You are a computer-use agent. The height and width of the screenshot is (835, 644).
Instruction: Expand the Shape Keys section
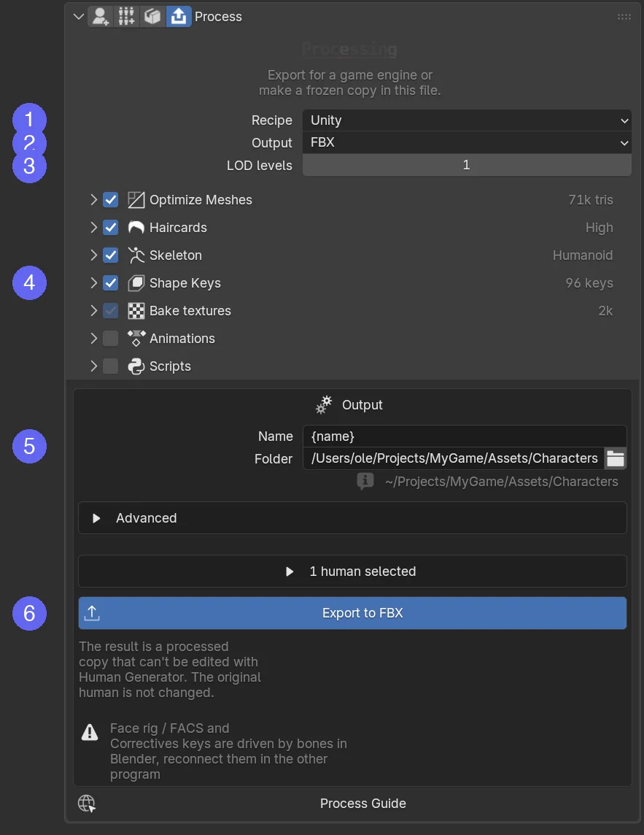93,282
